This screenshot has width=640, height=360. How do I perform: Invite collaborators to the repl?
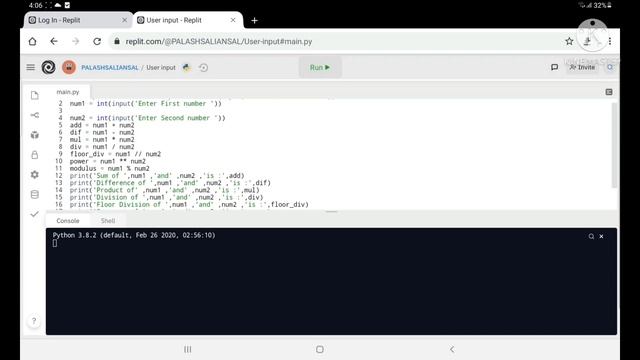click(x=582, y=67)
